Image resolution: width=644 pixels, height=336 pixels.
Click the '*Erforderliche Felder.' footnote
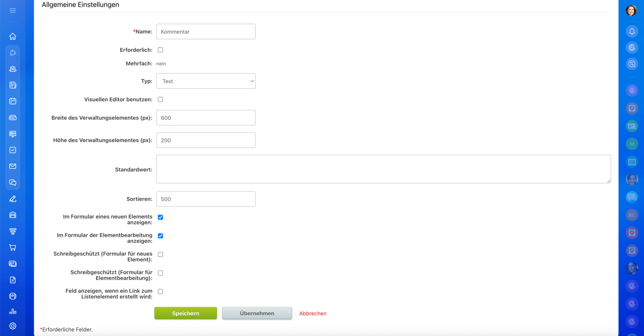66,329
